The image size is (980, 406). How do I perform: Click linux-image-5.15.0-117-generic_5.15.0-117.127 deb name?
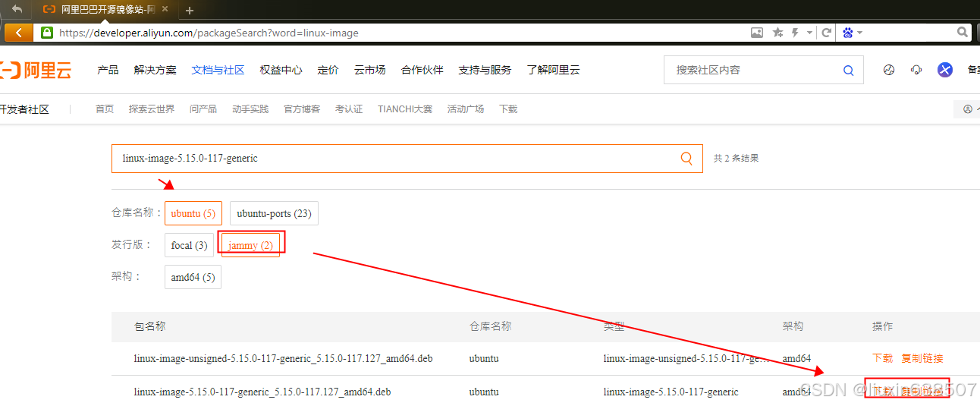pyautogui.click(x=262, y=392)
